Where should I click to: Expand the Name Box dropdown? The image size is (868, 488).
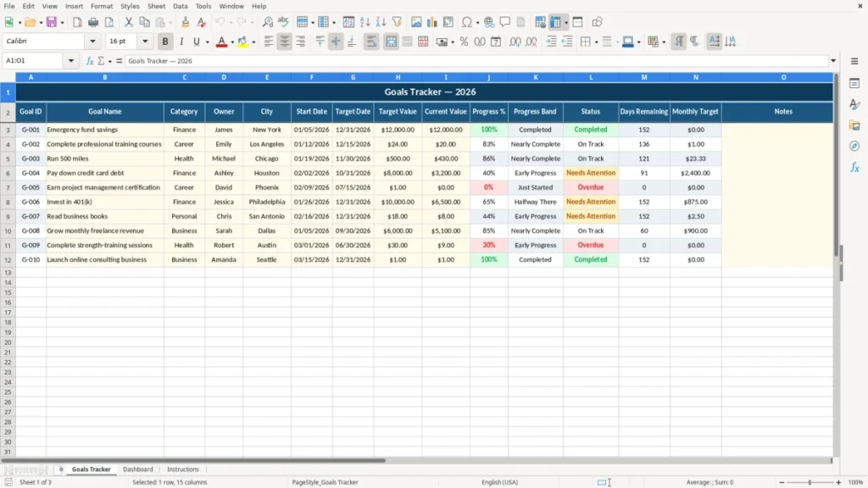click(71, 61)
